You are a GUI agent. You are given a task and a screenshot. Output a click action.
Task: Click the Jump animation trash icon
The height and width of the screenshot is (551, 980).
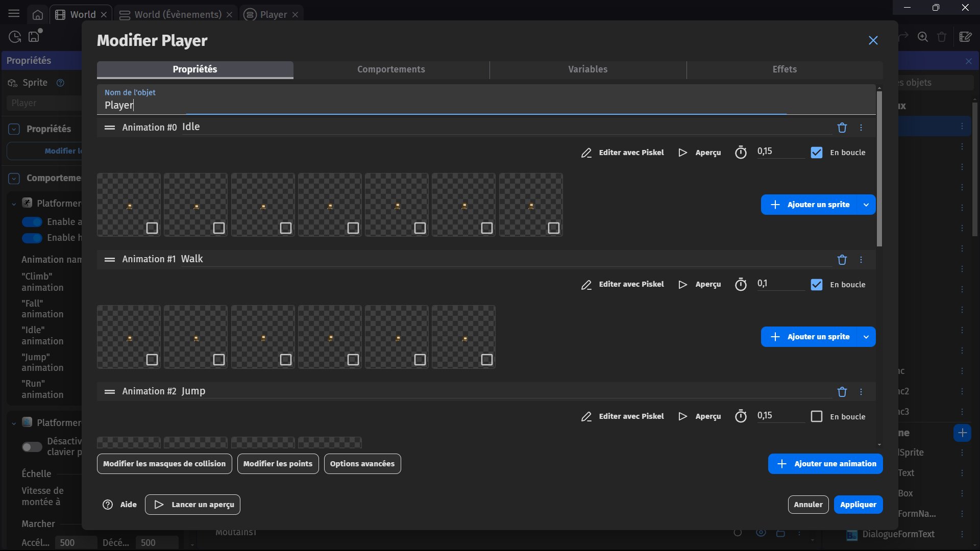(x=842, y=392)
